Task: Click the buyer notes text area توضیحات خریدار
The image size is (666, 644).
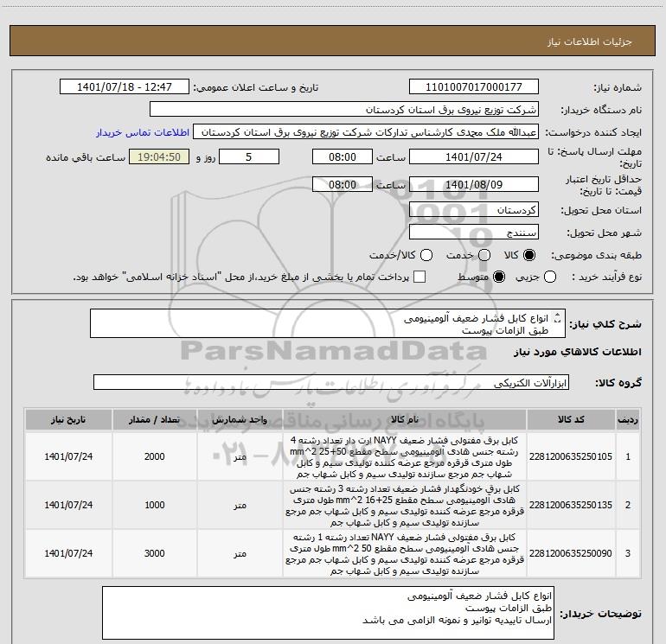Action: click(x=328, y=613)
